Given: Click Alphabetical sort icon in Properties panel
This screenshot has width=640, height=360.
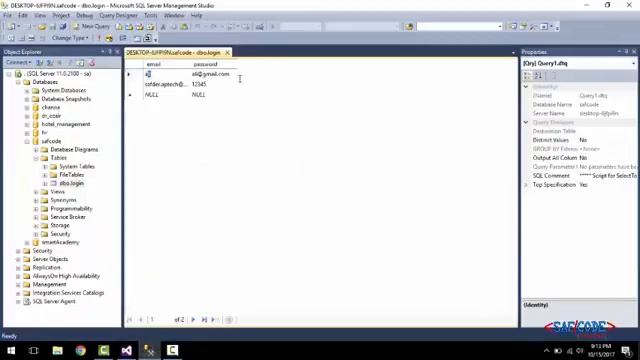Looking at the screenshot, I should coord(538,76).
